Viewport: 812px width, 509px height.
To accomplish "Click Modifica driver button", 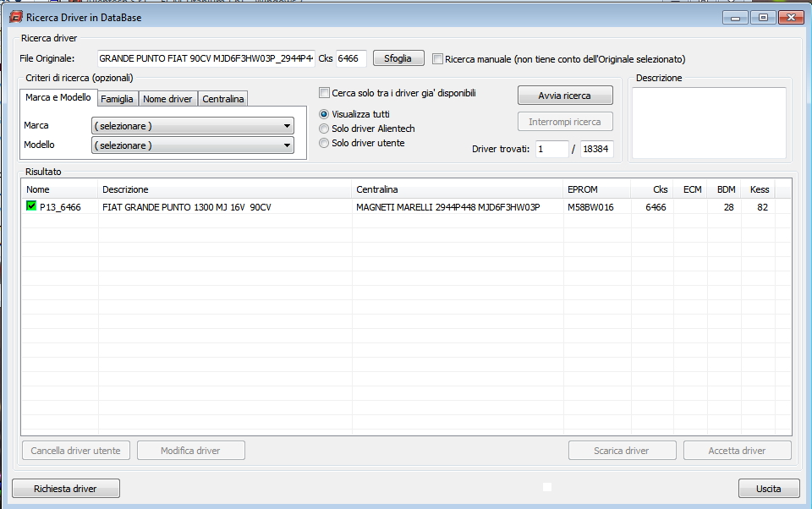I will point(190,451).
